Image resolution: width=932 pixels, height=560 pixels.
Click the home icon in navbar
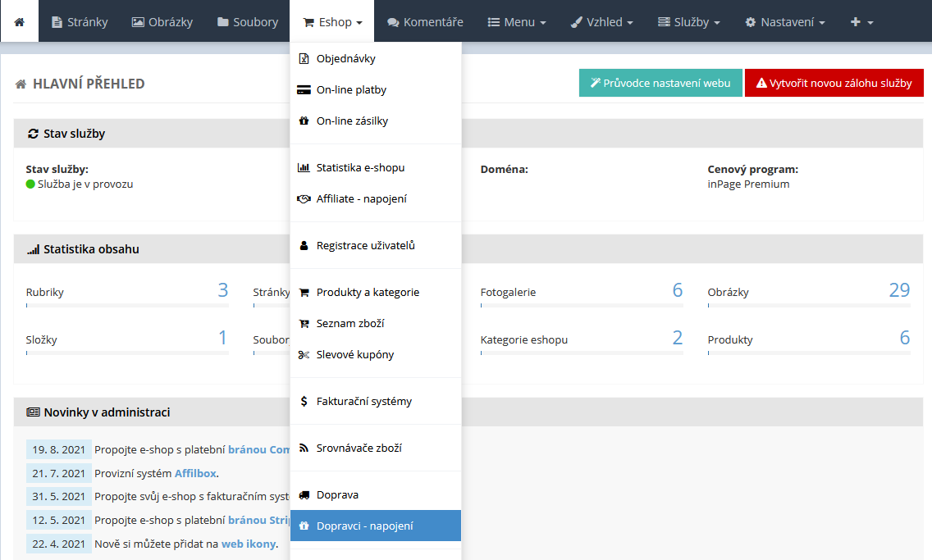tap(20, 21)
